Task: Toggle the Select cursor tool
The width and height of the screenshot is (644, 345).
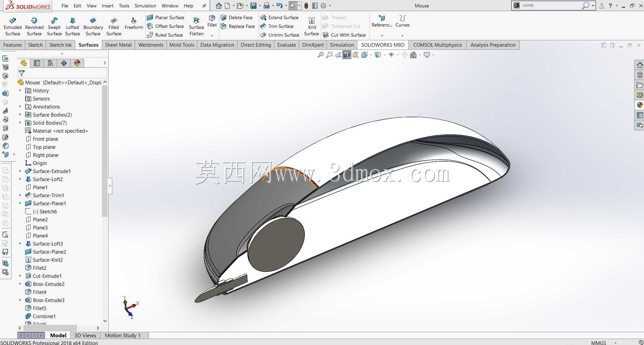Action: [x=293, y=6]
